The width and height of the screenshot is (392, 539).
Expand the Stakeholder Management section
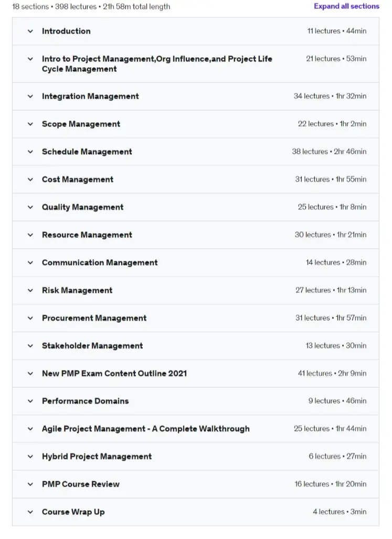coord(92,345)
